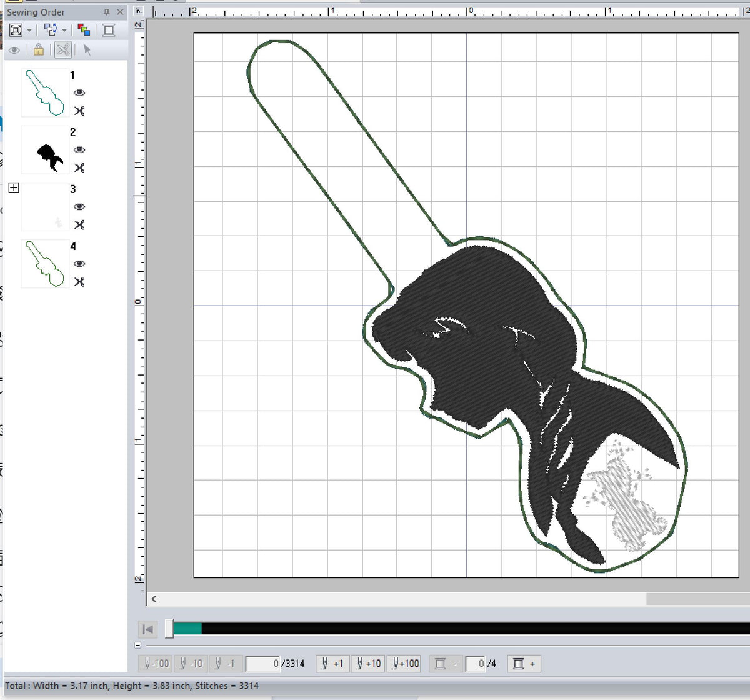Click the overlapping squares sewing order icon

pyautogui.click(x=51, y=30)
